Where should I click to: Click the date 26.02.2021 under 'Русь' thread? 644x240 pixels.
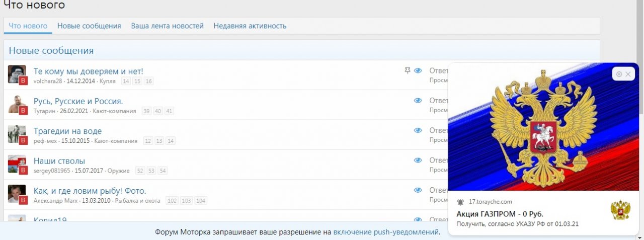click(74, 111)
